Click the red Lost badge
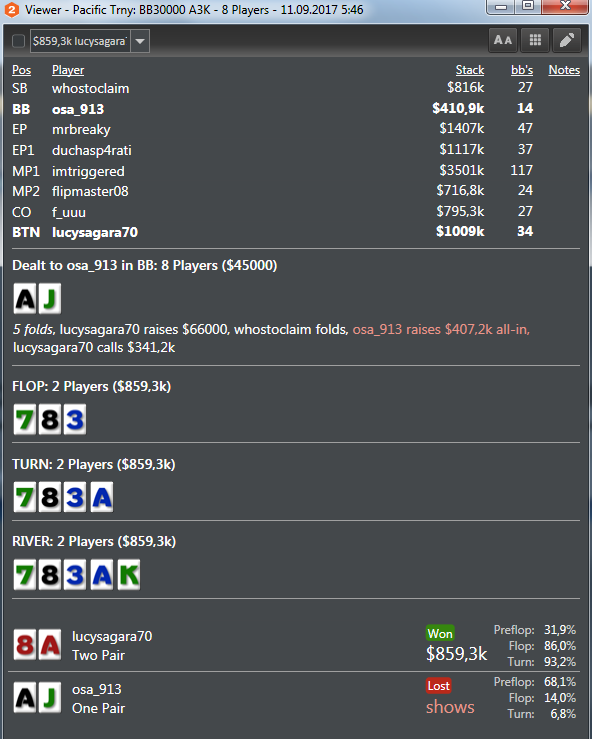This screenshot has width=592, height=739. (x=438, y=685)
